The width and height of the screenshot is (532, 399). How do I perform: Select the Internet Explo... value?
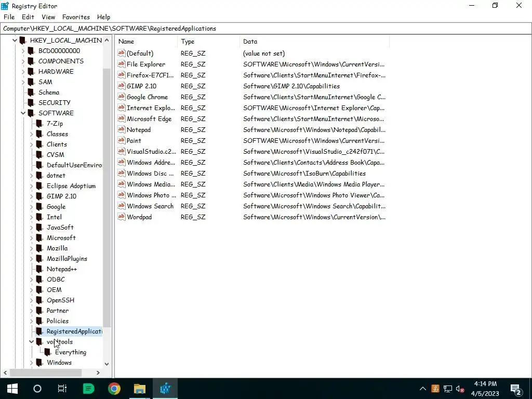pos(151,108)
